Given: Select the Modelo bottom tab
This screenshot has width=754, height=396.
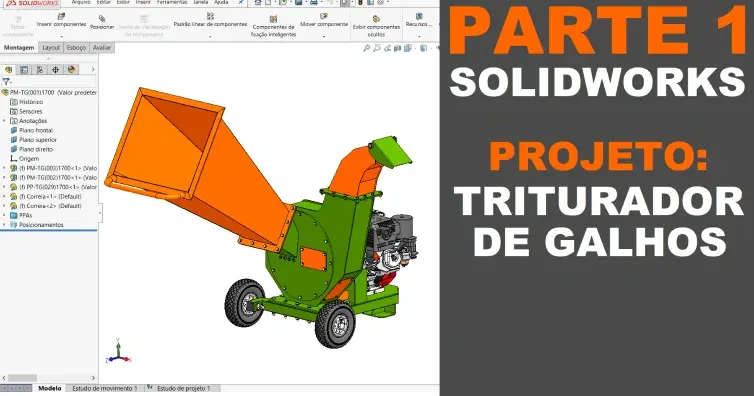Looking at the screenshot, I should (50, 388).
